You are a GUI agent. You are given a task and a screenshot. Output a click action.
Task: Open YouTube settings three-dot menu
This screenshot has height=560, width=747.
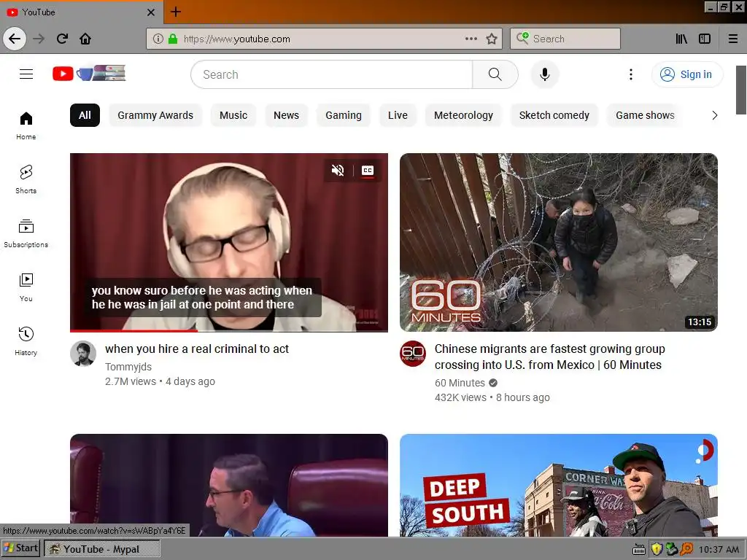(x=631, y=74)
